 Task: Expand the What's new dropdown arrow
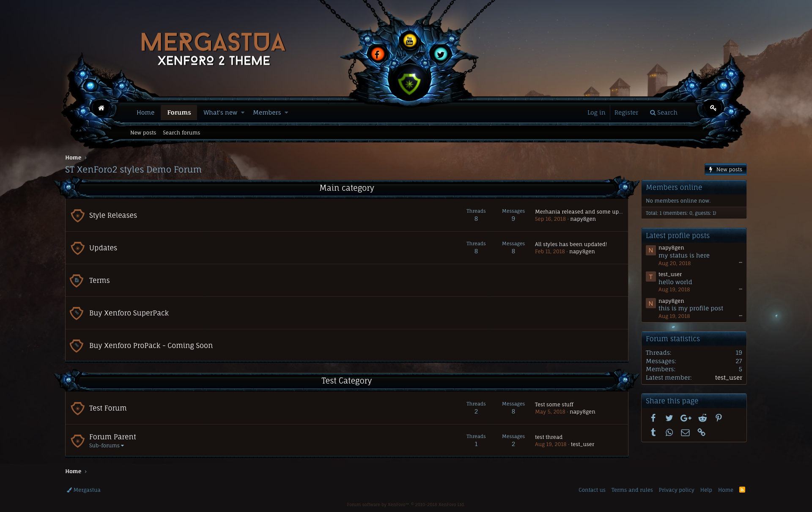(x=243, y=112)
